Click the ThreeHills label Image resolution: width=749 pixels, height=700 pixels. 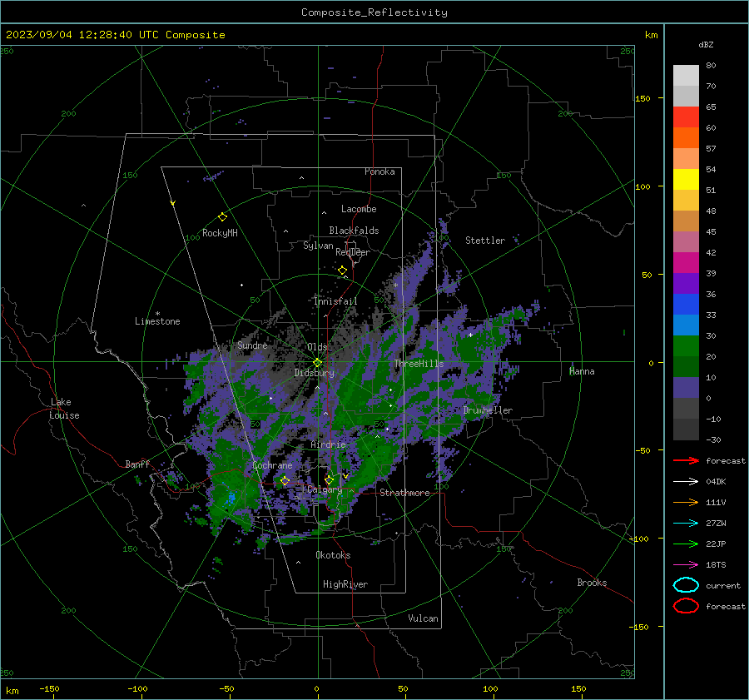point(419,364)
